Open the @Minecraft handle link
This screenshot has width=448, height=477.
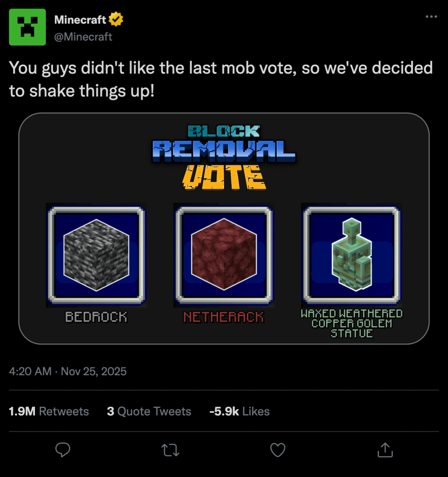coord(83,37)
